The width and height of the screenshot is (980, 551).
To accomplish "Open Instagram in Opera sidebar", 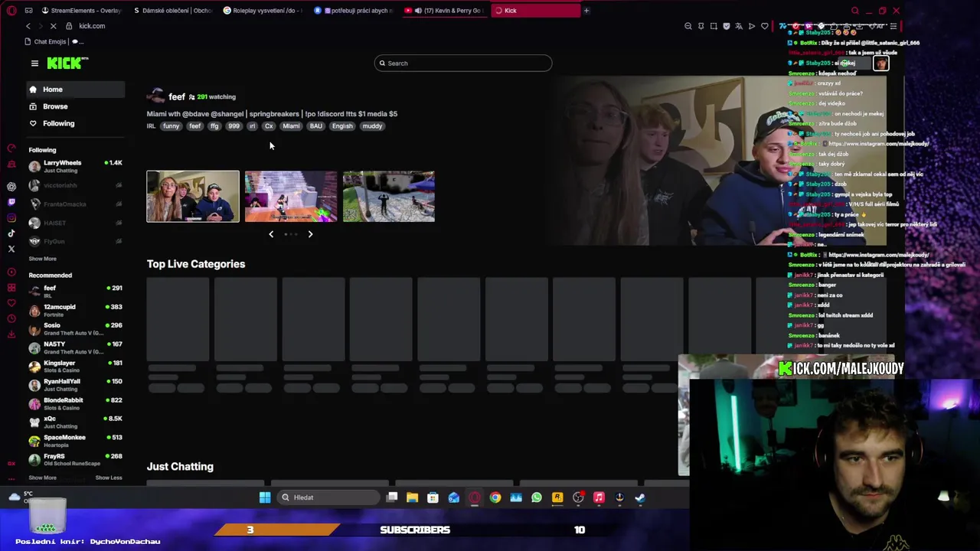I will tap(11, 218).
